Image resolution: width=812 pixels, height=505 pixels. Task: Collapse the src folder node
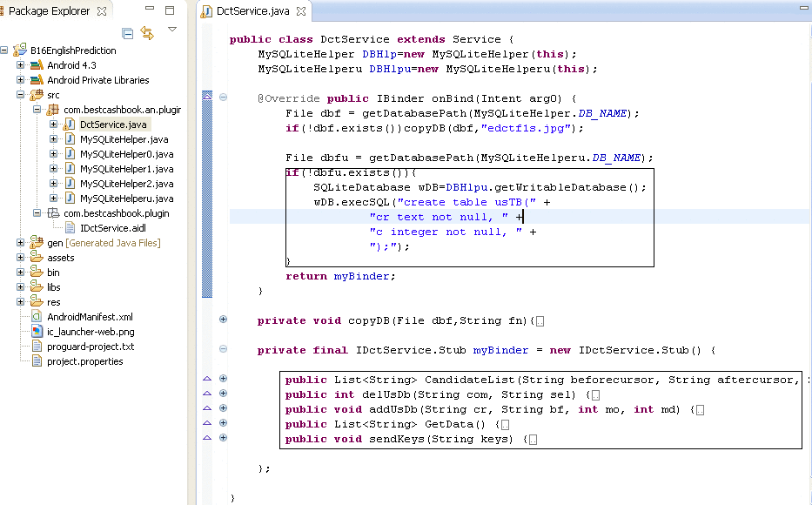click(20, 94)
